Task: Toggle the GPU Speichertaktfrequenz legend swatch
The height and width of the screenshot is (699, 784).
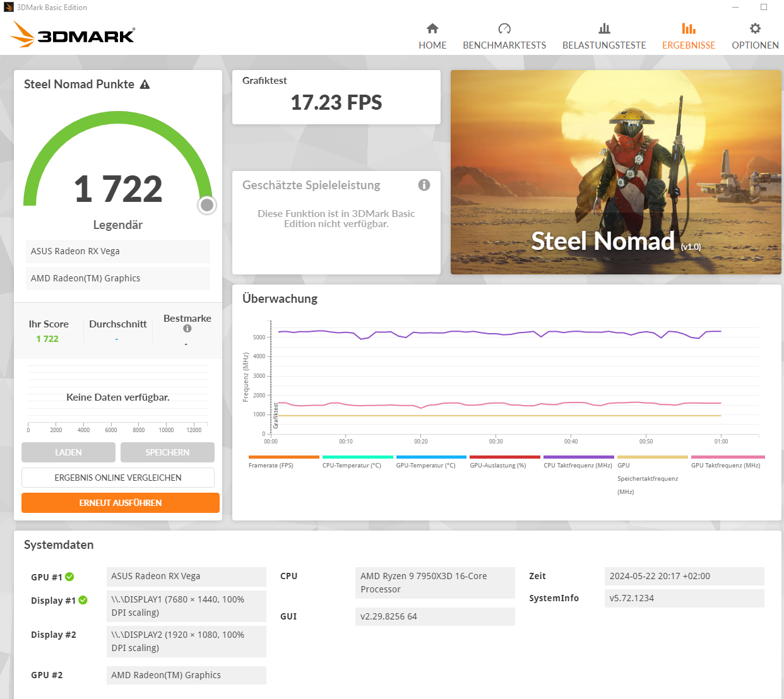Action: (653, 457)
